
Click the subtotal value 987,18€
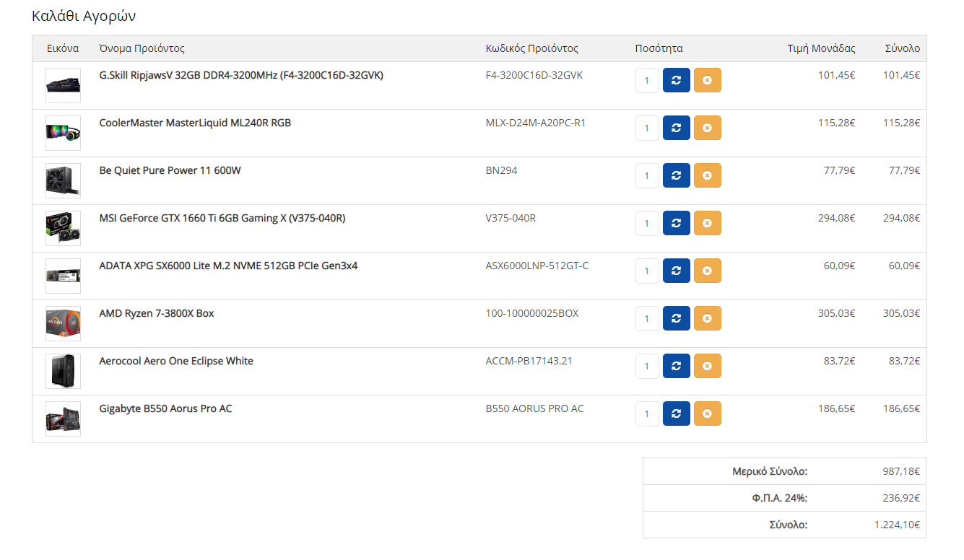[901, 471]
